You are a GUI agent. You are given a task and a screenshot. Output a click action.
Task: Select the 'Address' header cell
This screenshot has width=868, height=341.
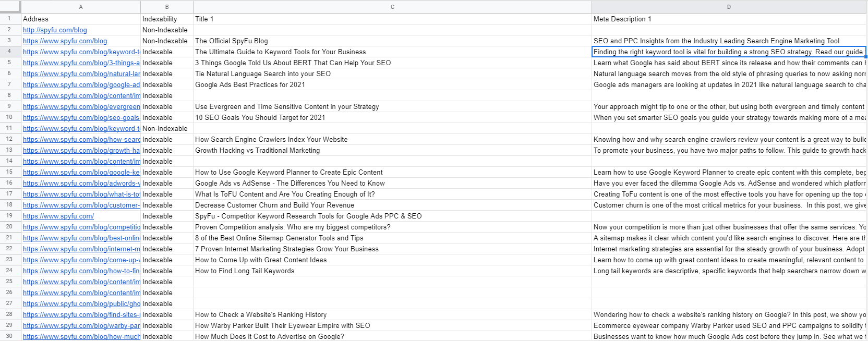81,19
